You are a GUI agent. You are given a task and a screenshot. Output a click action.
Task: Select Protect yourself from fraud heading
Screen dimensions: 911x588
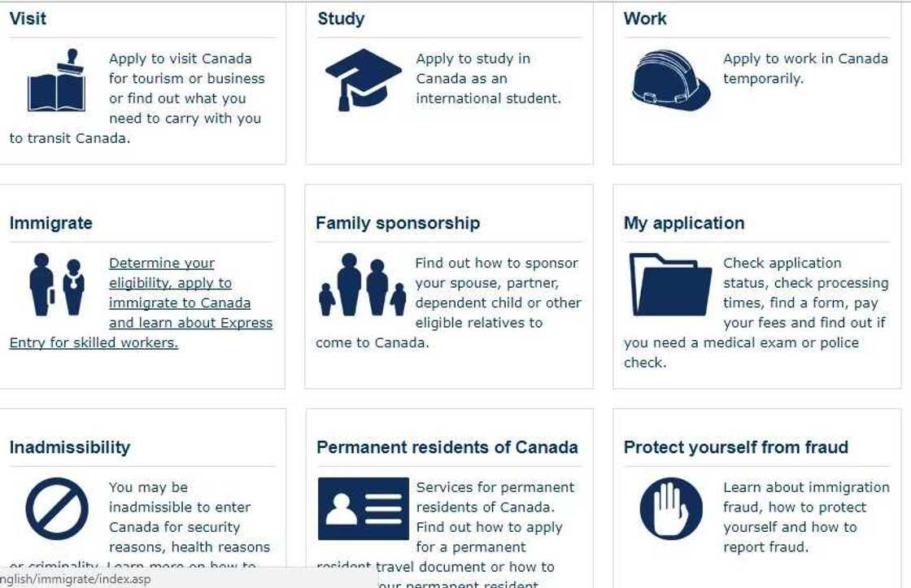click(x=735, y=447)
